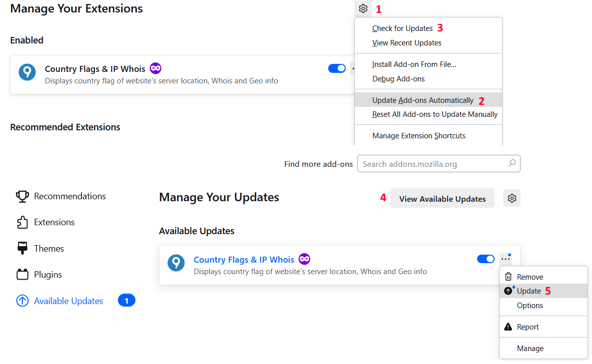
Task: Click the Themes paintbrush icon
Action: click(22, 248)
